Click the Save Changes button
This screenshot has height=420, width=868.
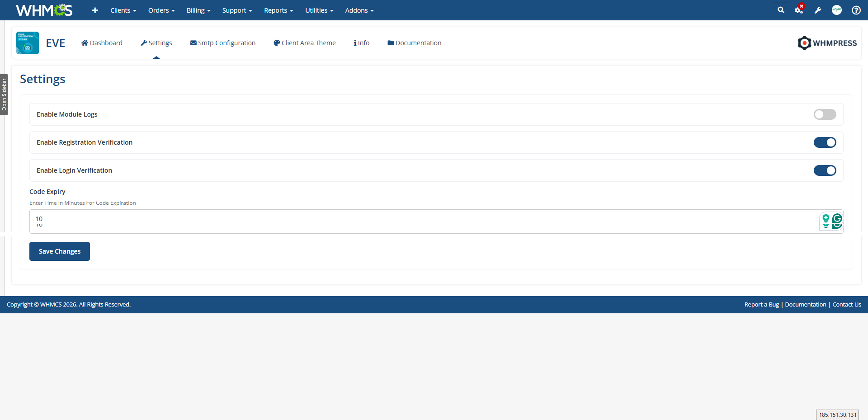click(x=60, y=251)
